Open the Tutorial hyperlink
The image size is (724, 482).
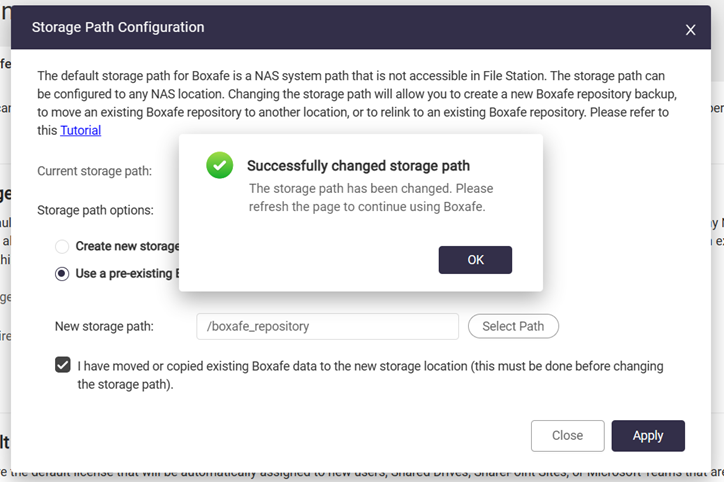pos(80,130)
